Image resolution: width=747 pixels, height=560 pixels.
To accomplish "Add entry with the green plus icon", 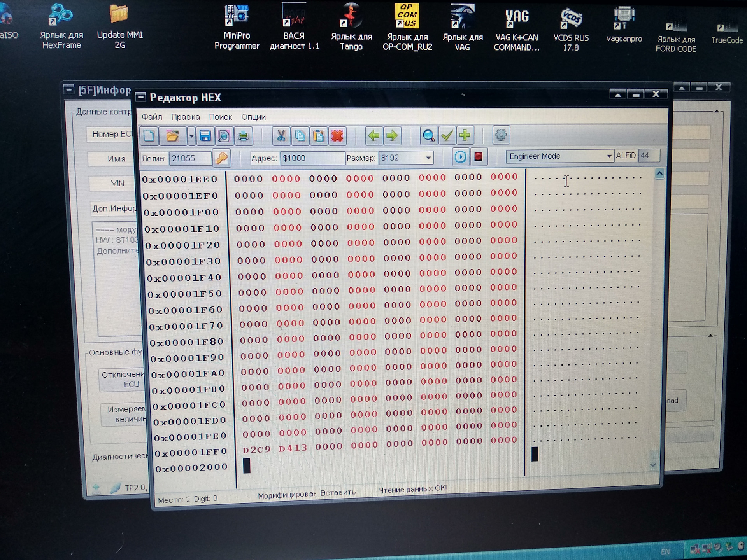I will [465, 135].
